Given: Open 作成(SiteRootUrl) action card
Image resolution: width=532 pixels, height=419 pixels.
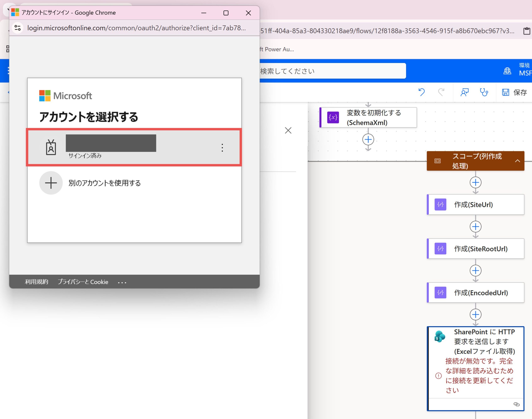Looking at the screenshot, I should (475, 248).
